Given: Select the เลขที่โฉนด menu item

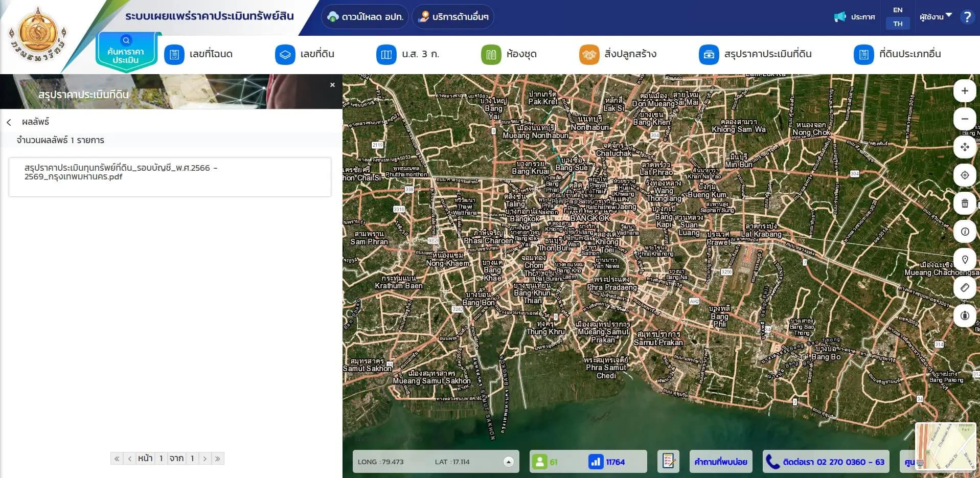Looking at the screenshot, I should [x=198, y=54].
